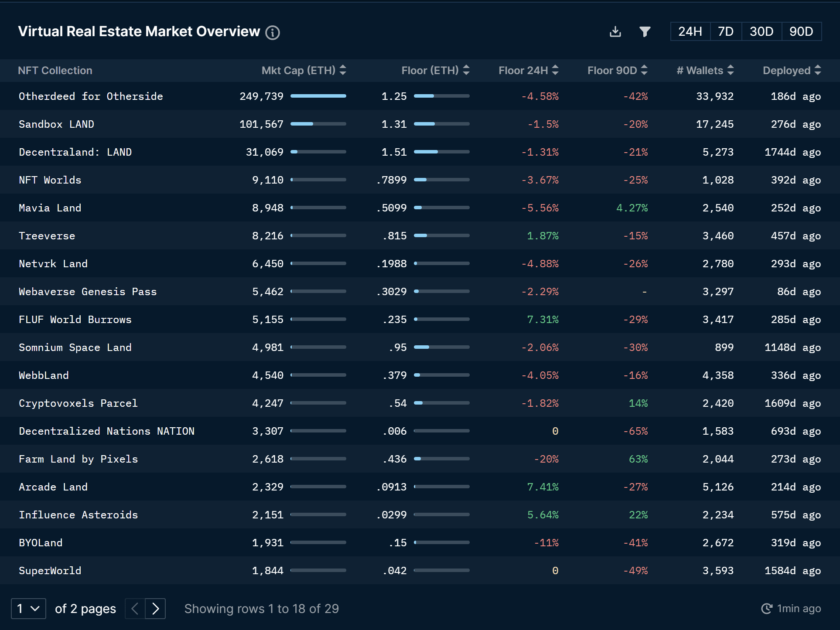Click the refresh icon near "1min ago"
Image resolution: width=840 pixels, height=630 pixels.
point(767,608)
